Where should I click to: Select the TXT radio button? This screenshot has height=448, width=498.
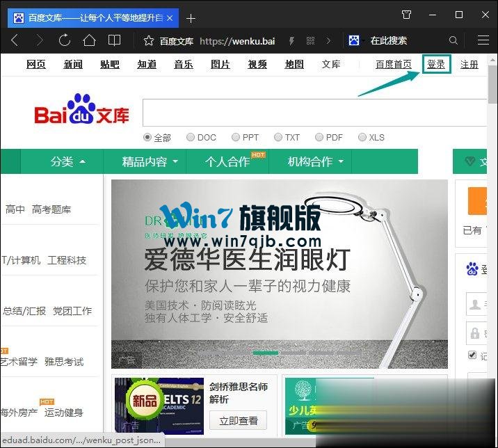(x=278, y=137)
